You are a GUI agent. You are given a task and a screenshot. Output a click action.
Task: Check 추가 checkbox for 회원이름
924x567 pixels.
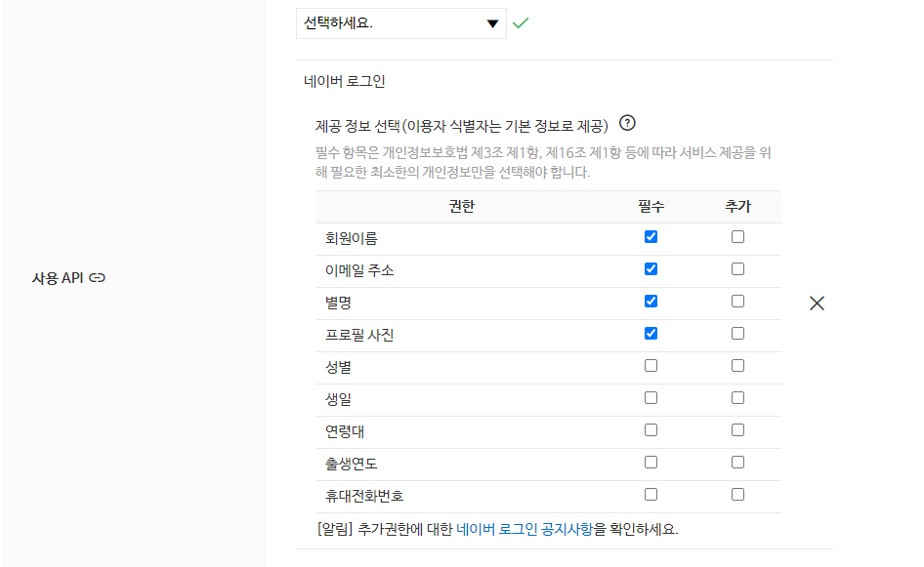point(737,237)
